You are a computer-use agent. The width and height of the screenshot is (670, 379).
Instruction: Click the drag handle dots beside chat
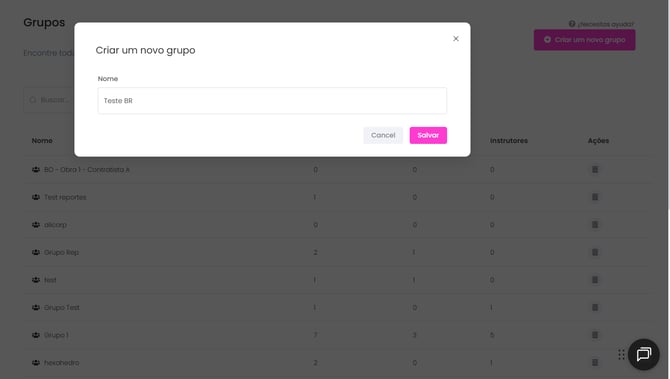click(x=621, y=354)
